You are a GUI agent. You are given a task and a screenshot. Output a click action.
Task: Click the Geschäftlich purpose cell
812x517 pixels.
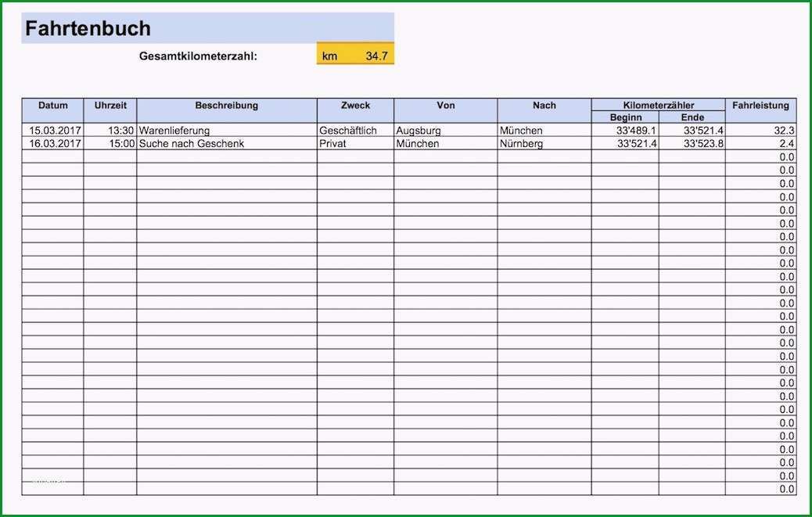pos(355,130)
